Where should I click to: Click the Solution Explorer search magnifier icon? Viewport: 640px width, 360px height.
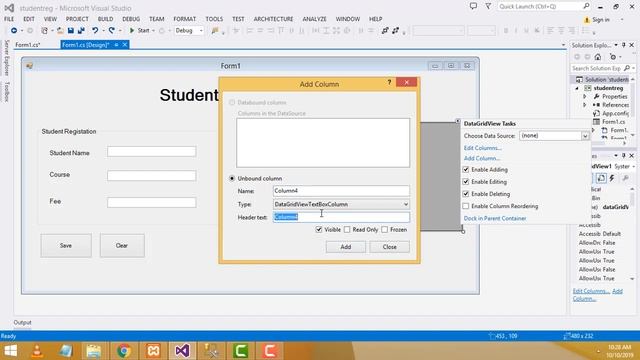627,68
